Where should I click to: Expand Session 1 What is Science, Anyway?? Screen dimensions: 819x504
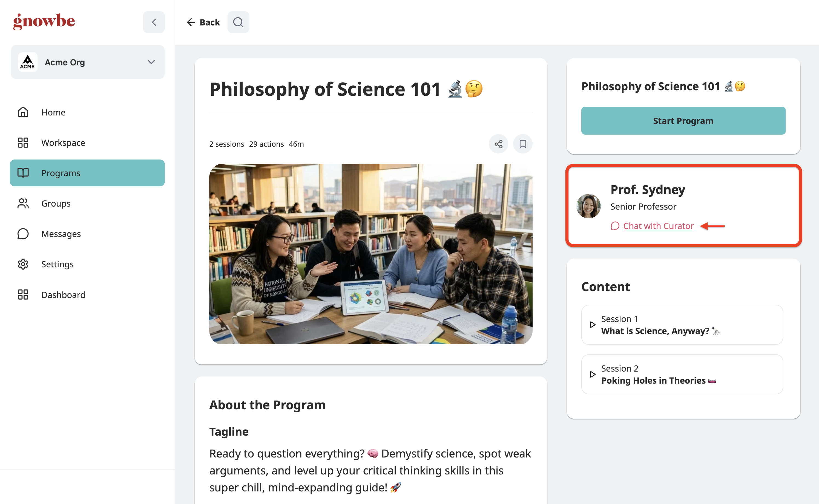pos(682,325)
